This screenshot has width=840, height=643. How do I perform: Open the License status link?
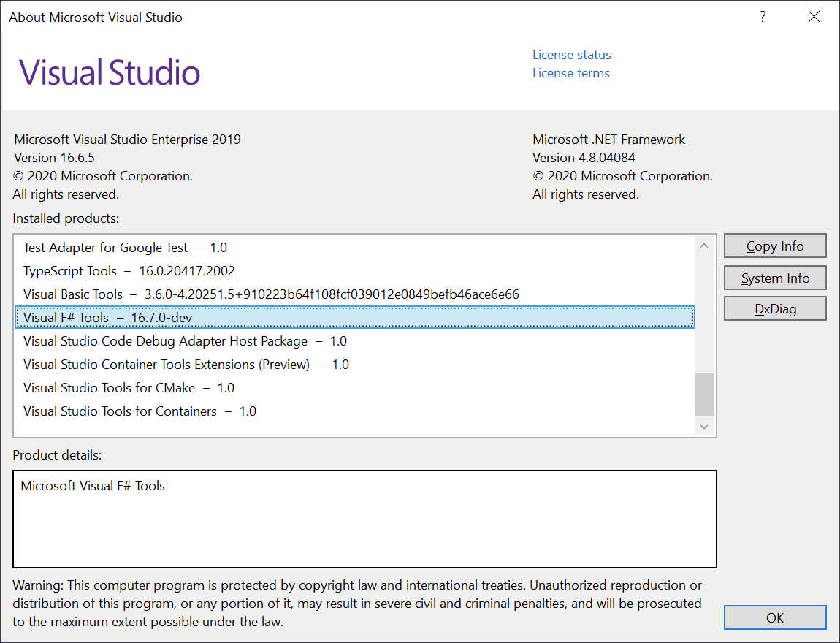point(572,55)
